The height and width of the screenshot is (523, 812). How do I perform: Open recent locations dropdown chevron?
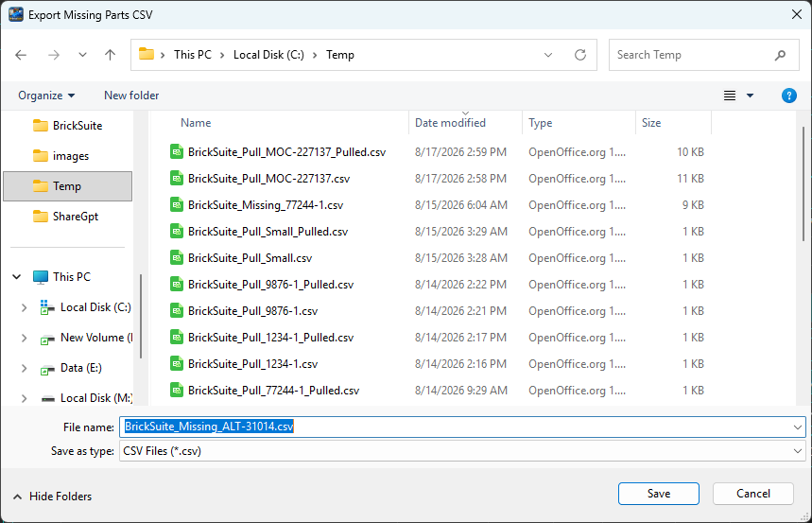click(x=82, y=55)
